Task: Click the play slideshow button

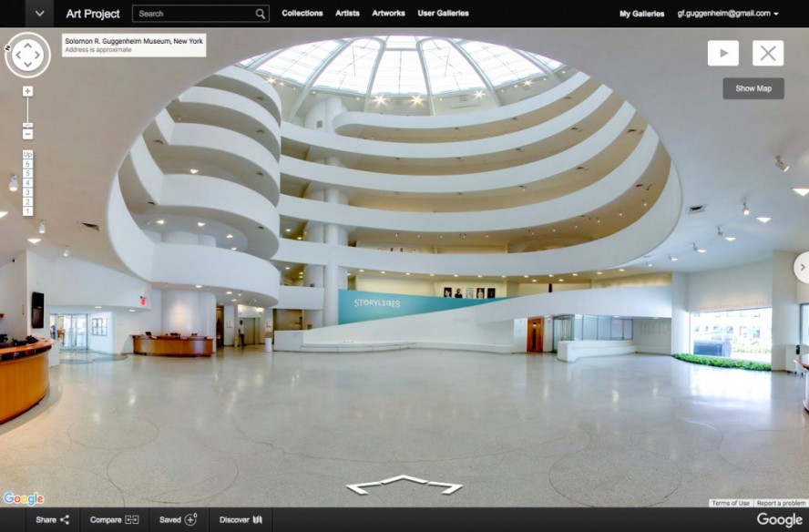Action: click(x=722, y=53)
